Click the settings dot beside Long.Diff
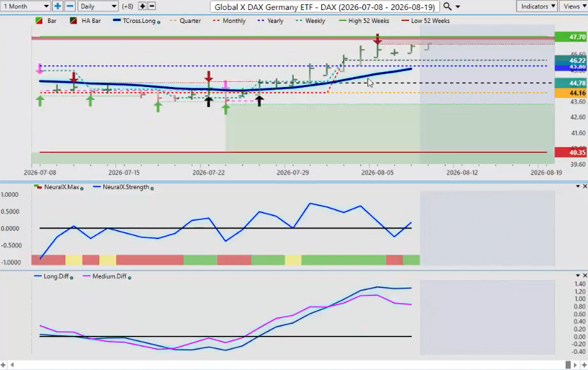 point(71,277)
